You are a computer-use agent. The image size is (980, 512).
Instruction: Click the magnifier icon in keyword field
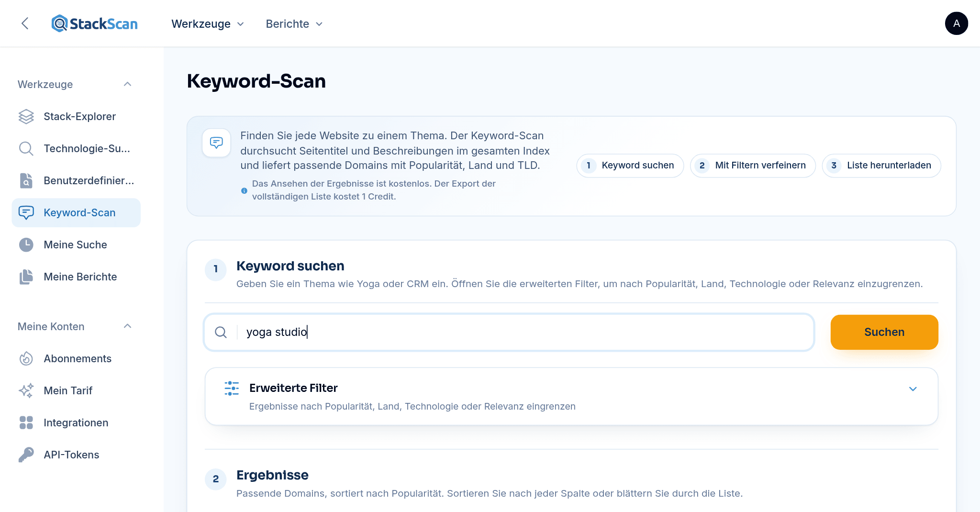click(x=221, y=332)
